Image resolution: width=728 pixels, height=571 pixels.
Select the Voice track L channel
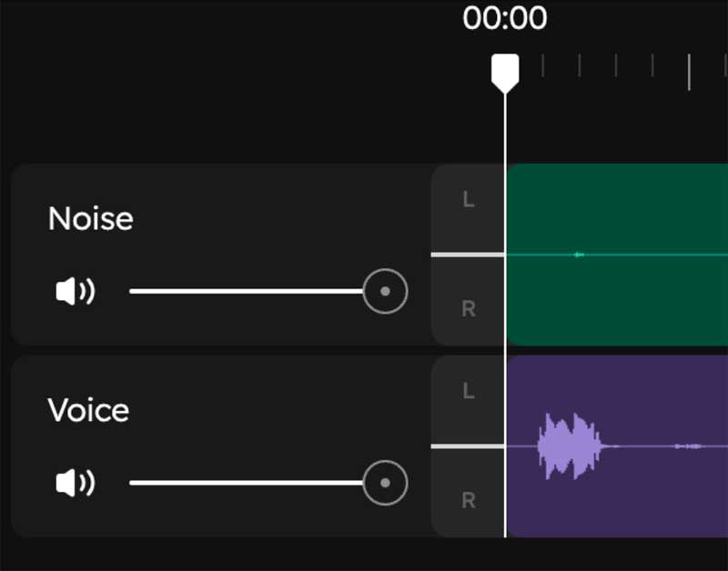click(x=468, y=392)
